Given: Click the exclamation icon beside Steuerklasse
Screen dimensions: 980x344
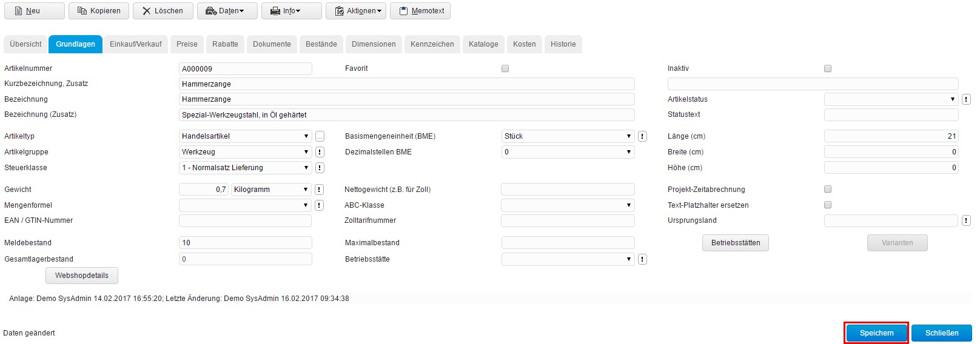Looking at the screenshot, I should coord(320,168).
